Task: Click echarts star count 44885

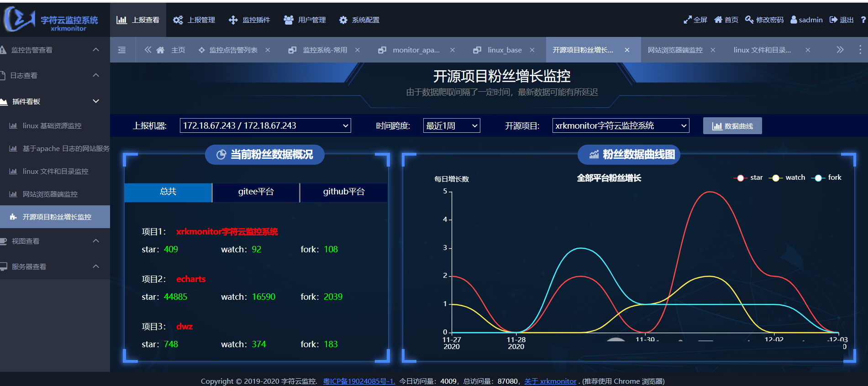Action: (175, 297)
